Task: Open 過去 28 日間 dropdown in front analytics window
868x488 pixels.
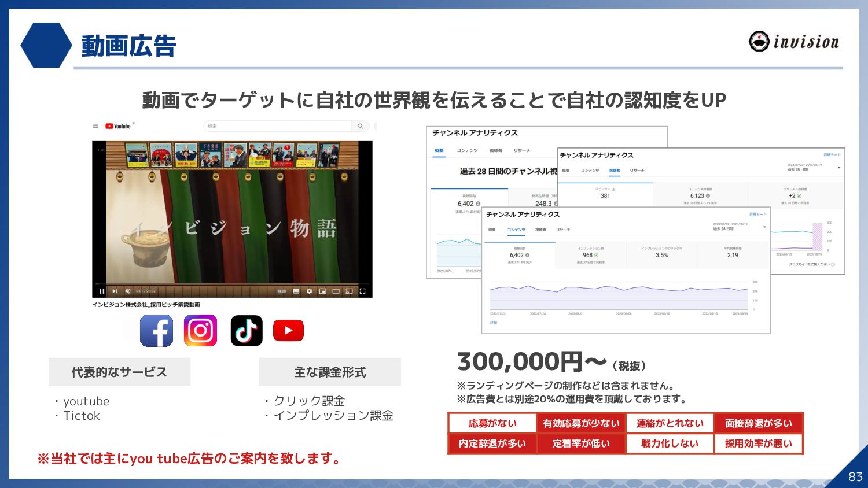Action: [x=739, y=226]
